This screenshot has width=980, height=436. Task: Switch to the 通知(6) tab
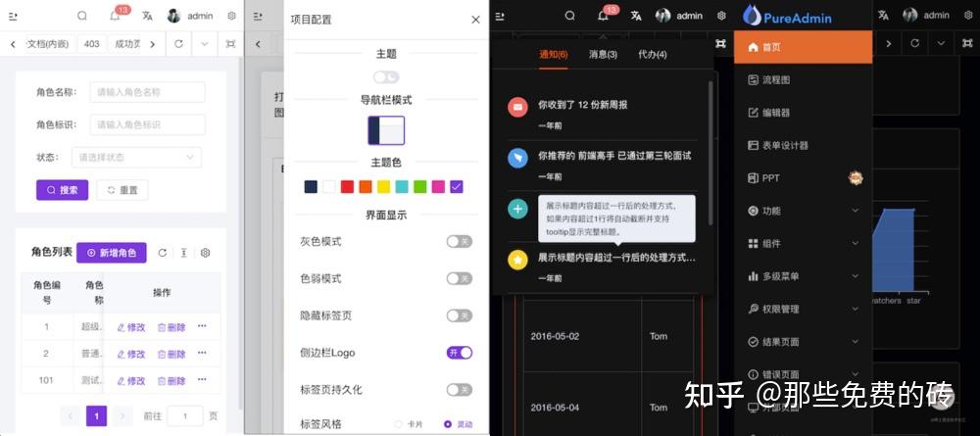coord(554,54)
